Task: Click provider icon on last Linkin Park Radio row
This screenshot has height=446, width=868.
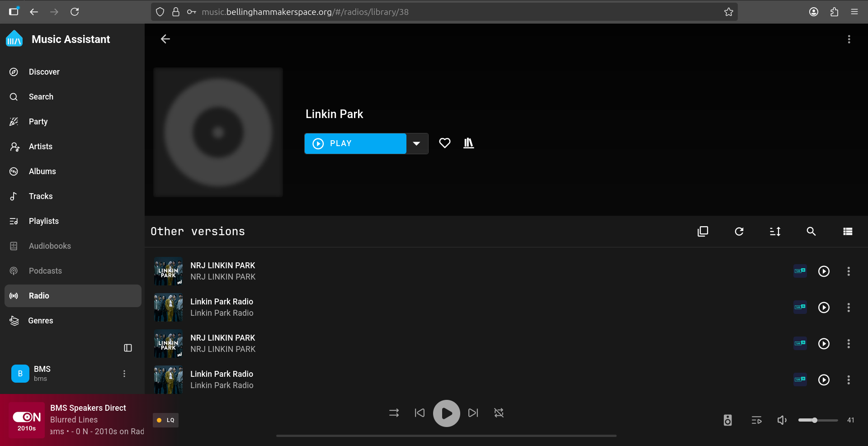Action: click(x=800, y=380)
